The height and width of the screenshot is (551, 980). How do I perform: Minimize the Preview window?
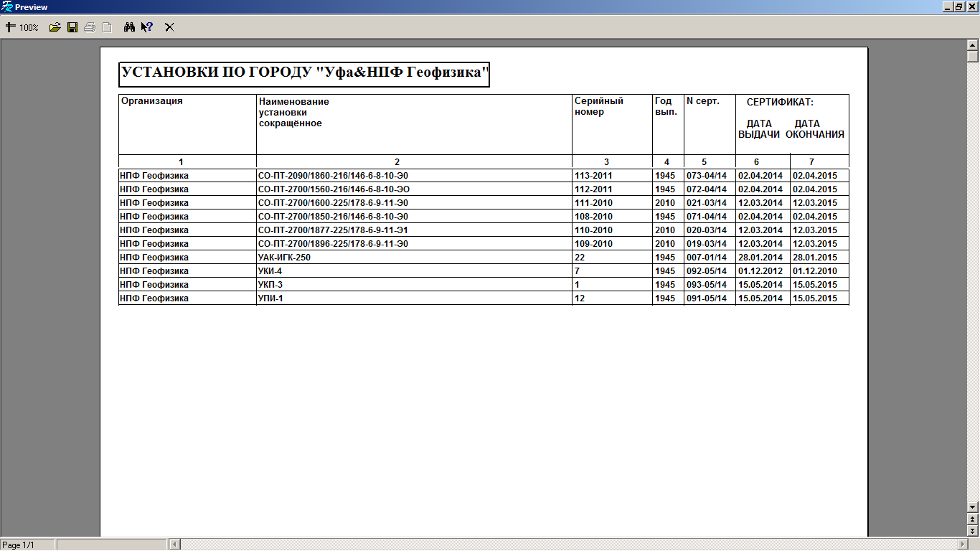[x=947, y=6]
